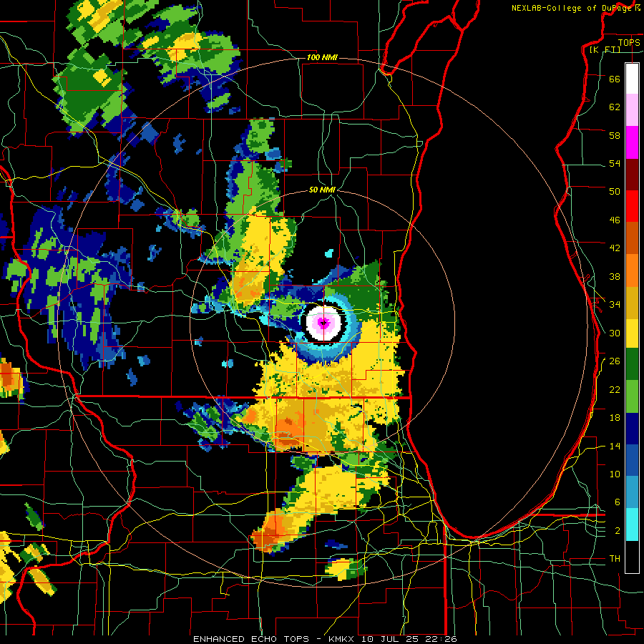The image size is (644, 644).
Task: Select the dark red legend swatch
Action: point(632,174)
